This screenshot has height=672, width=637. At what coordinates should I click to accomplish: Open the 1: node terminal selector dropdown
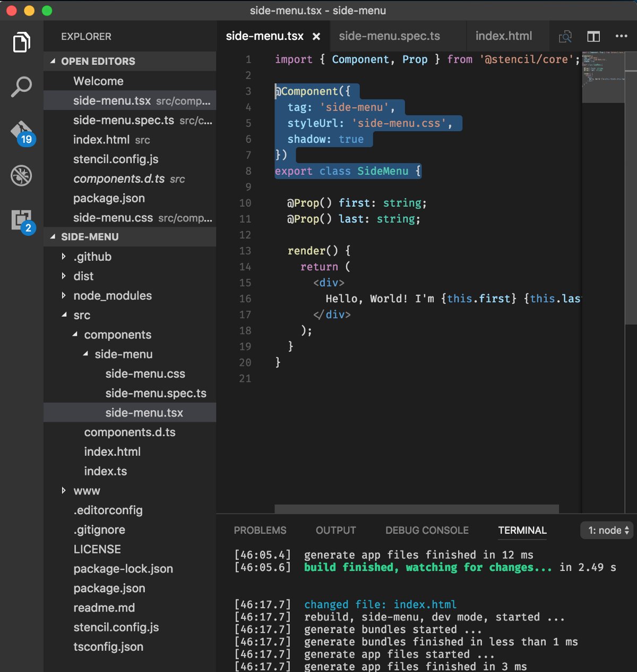tap(608, 530)
